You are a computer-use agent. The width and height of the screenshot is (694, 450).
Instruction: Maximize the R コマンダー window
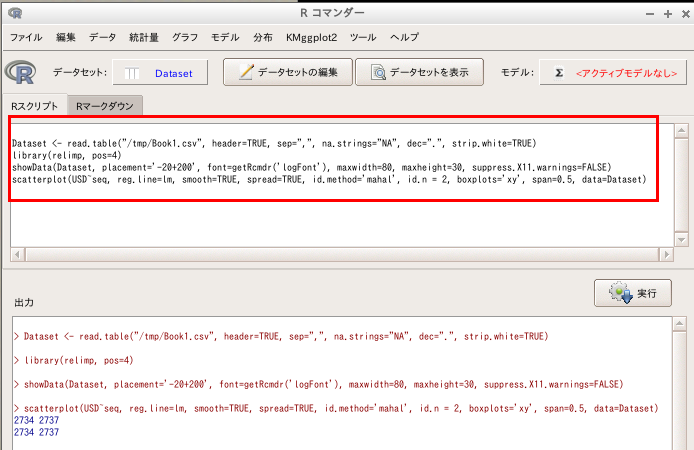click(668, 14)
